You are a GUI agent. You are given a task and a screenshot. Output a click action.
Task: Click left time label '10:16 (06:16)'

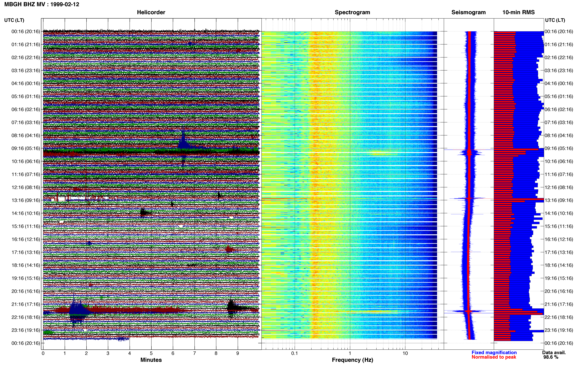pos(26,161)
